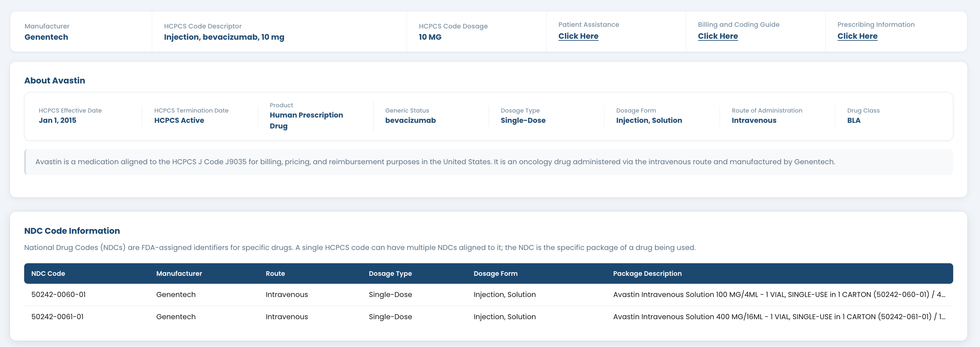Viewport: 980px width, 347px height.
Task: Select NDC code 50242-0060-01
Action: pyautogui.click(x=59, y=294)
